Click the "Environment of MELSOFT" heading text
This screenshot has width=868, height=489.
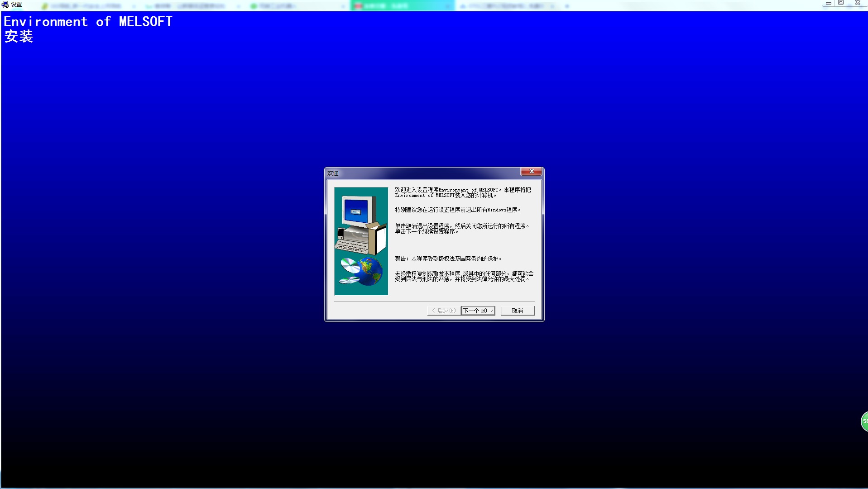tap(88, 21)
